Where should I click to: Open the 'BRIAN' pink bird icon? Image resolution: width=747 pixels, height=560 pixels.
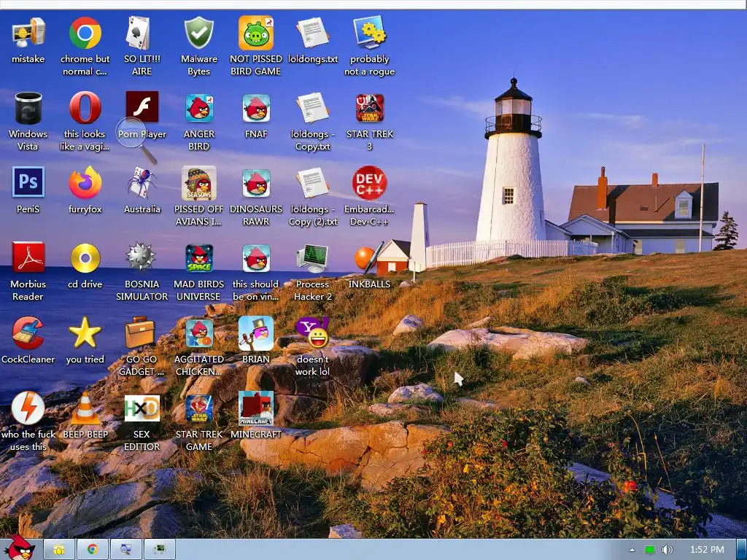coord(256,332)
